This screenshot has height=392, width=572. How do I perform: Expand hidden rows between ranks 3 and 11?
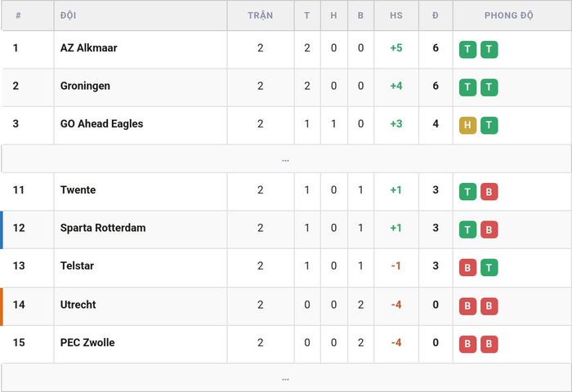pos(286,159)
